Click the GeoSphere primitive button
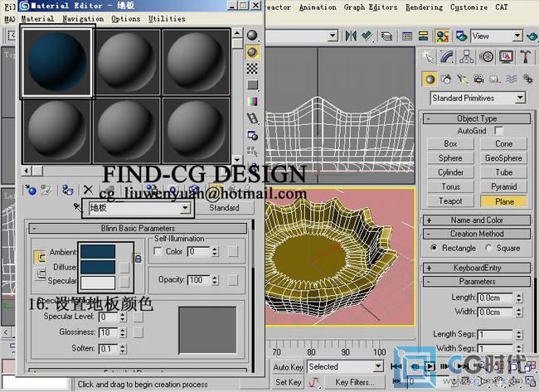 coord(503,158)
